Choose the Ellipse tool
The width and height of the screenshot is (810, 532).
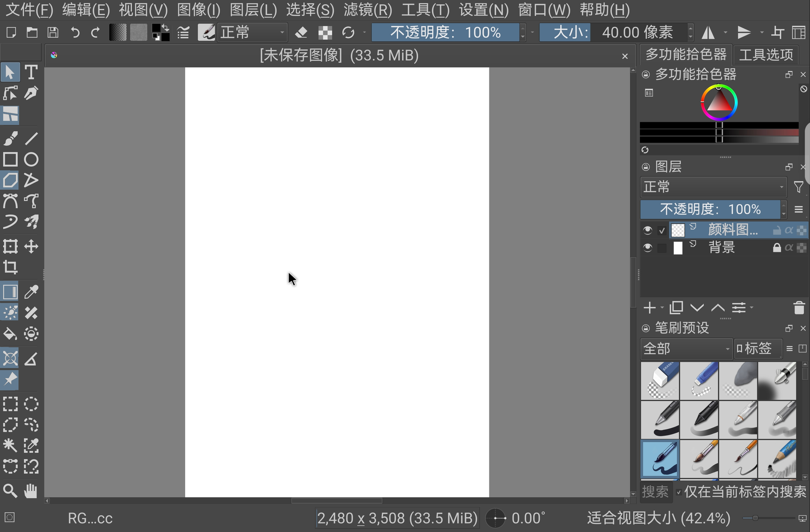pos(31,159)
